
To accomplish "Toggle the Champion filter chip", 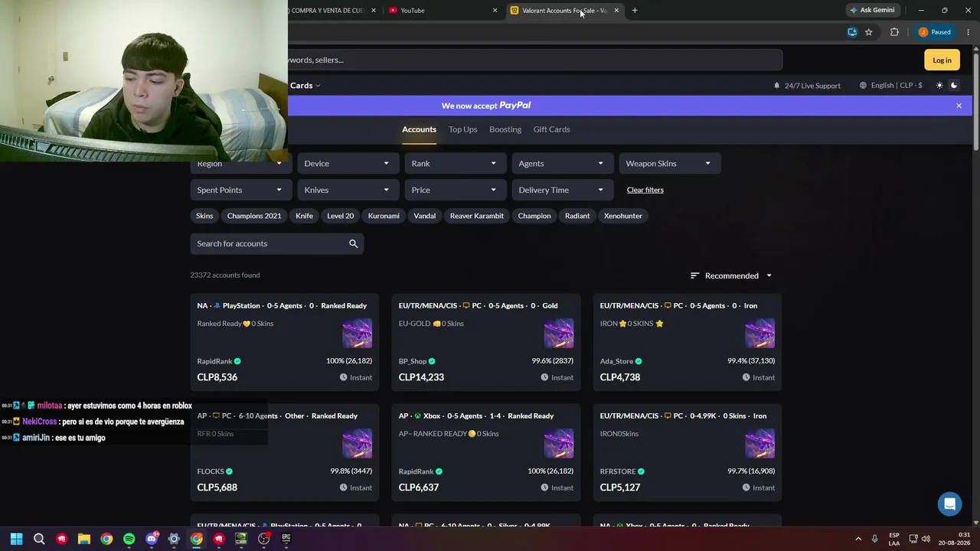I will (x=534, y=216).
